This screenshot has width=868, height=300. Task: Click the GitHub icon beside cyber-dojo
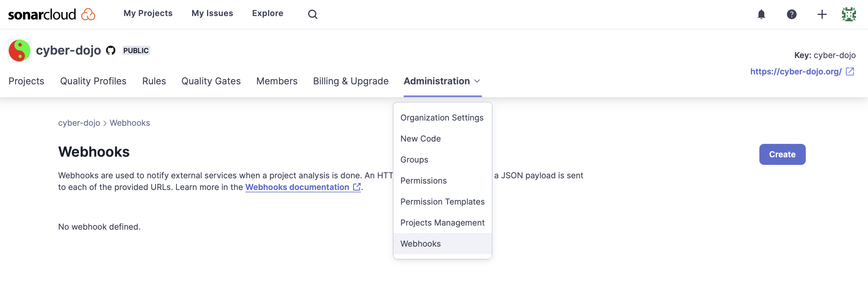[111, 50]
